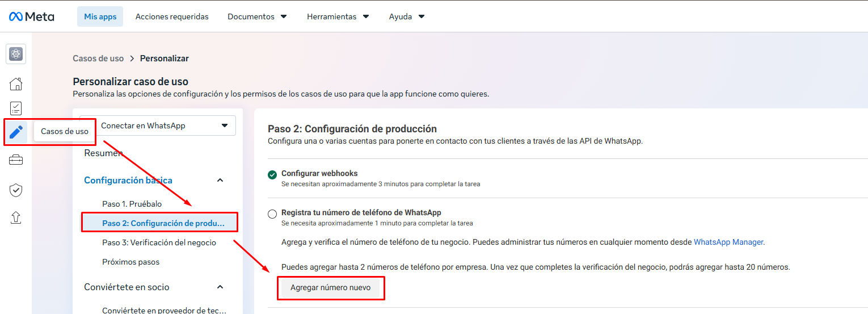Open the Ayuda dropdown menu
The width and height of the screenshot is (868, 314).
click(x=407, y=16)
